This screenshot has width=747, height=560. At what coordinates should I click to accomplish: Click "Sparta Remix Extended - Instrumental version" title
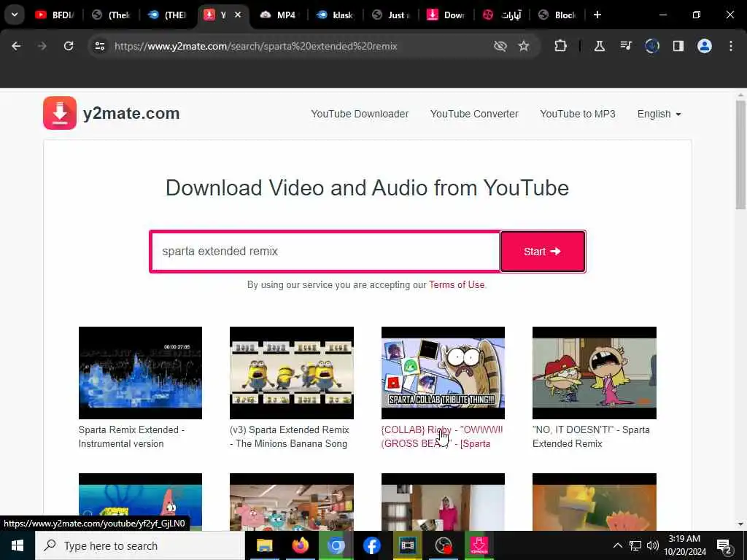tap(131, 437)
